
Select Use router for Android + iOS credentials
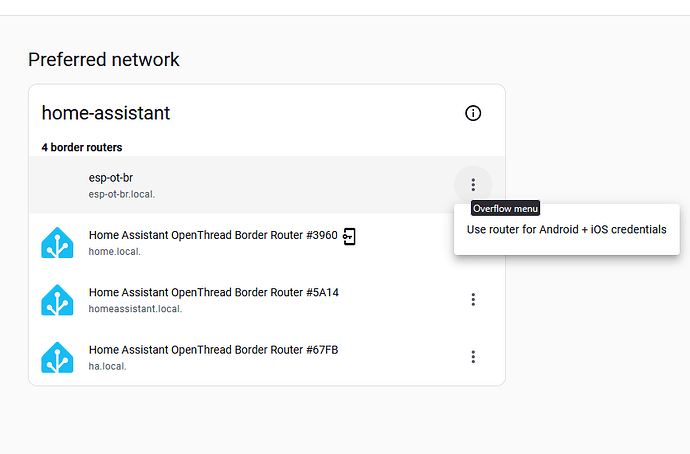566,229
